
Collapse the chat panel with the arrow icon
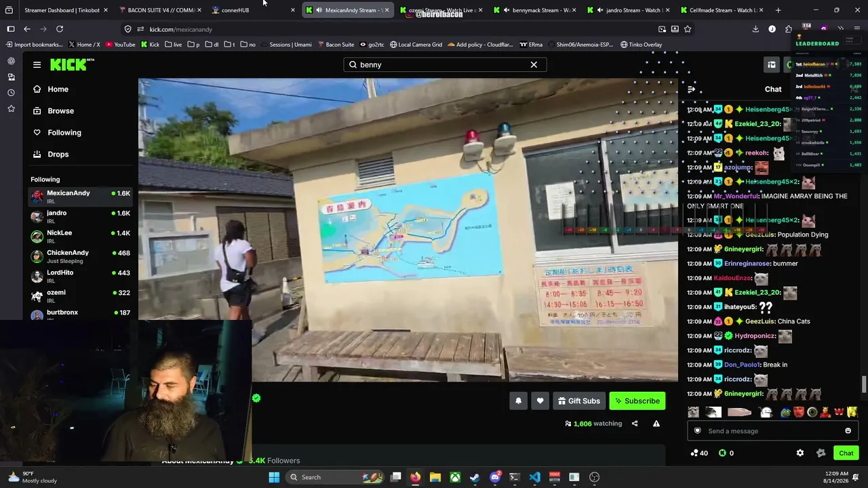point(691,89)
